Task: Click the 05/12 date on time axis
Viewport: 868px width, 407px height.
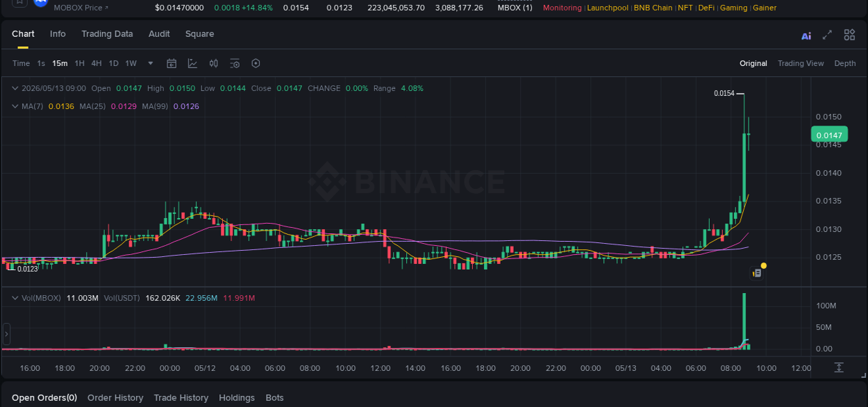Action: (x=205, y=368)
